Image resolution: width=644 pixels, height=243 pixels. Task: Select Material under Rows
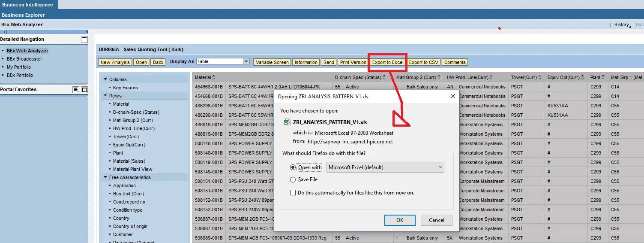click(121, 104)
